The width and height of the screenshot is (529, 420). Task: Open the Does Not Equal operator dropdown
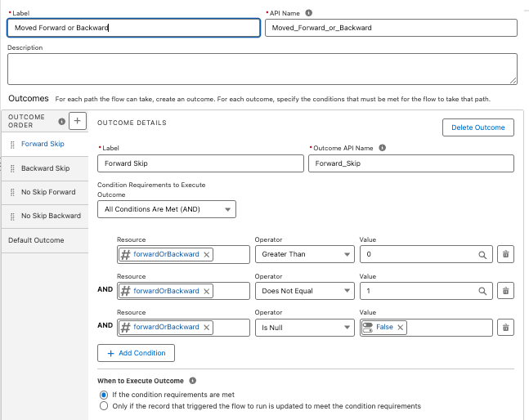pos(305,291)
